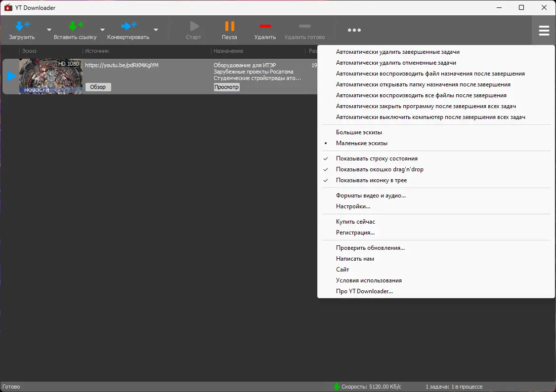Click destination text Оборудование для ИТЭР
This screenshot has height=392, width=556.
click(x=245, y=65)
